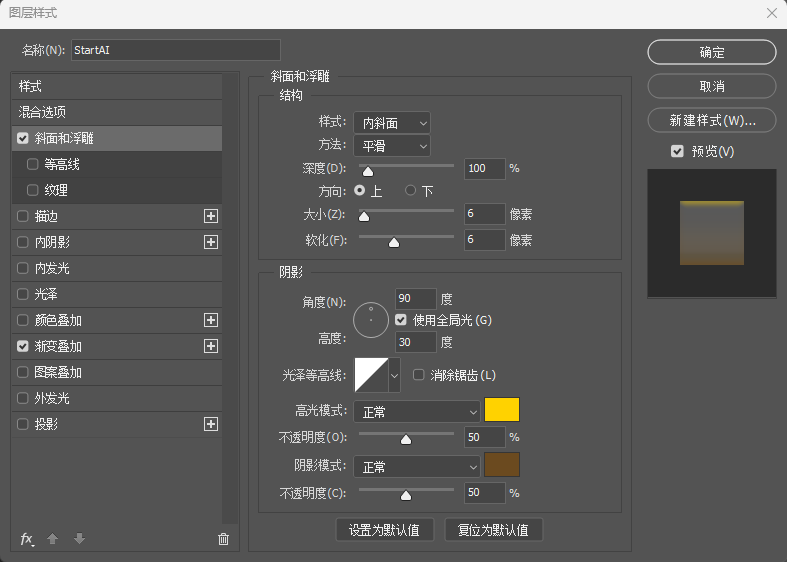787x562 pixels.
Task: Click the 大小(Z) slider handle
Action: point(364,216)
